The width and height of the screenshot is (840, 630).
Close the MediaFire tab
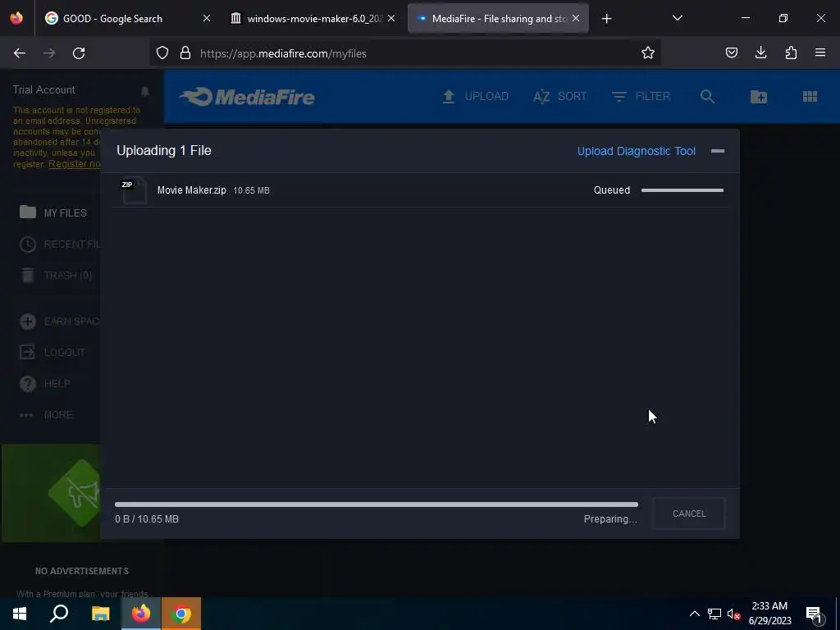coord(576,18)
